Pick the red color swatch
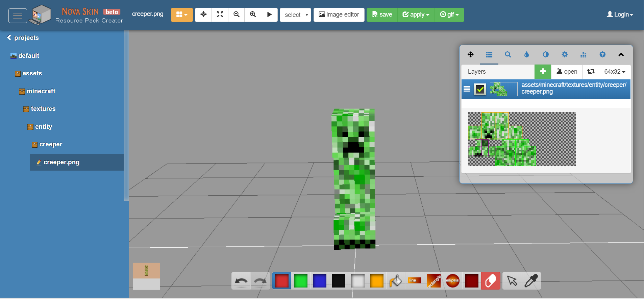The image size is (644, 299). (x=281, y=281)
